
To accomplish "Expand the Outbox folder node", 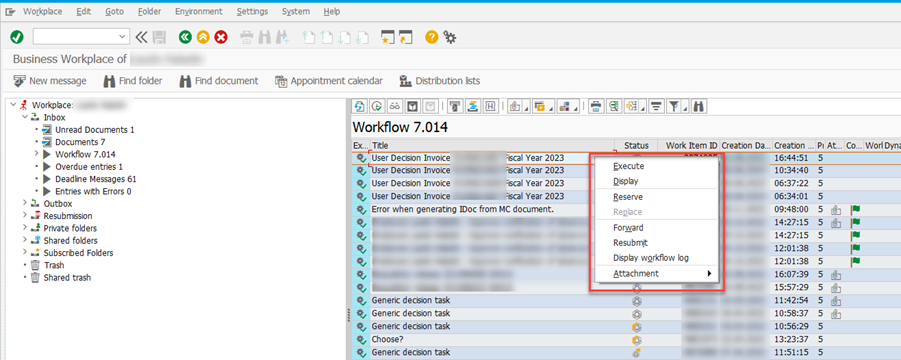I will pyautogui.click(x=25, y=203).
